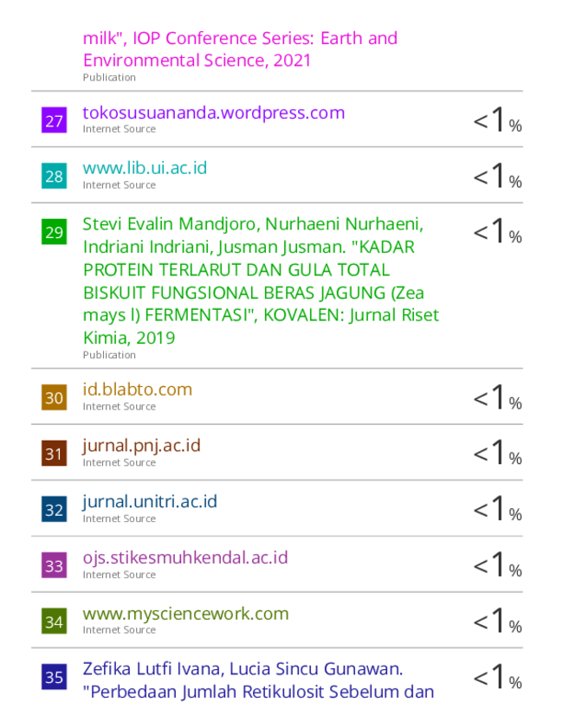Click the olive green source number 34 badge
563x728 pixels.
click(54, 621)
